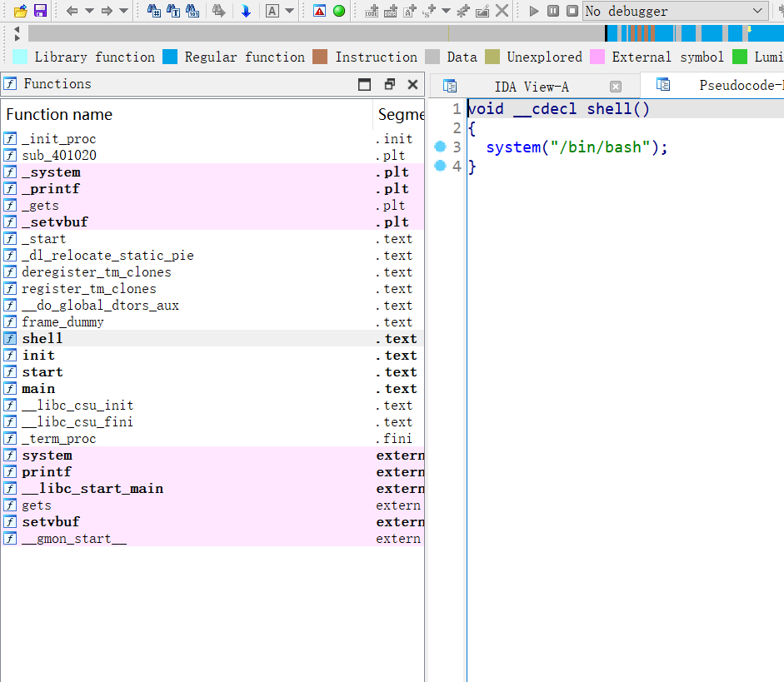Click the External symbol pink color swatch
The image size is (784, 682).
[x=597, y=57]
